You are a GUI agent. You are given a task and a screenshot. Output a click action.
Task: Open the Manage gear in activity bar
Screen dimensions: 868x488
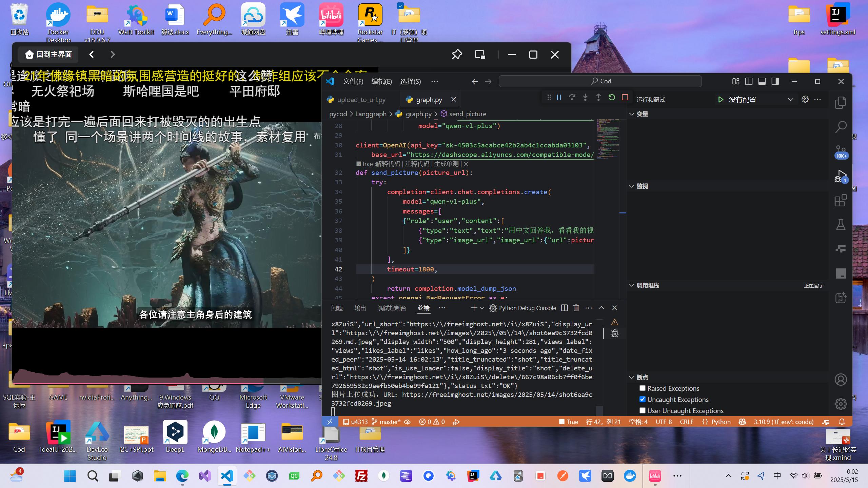(841, 404)
